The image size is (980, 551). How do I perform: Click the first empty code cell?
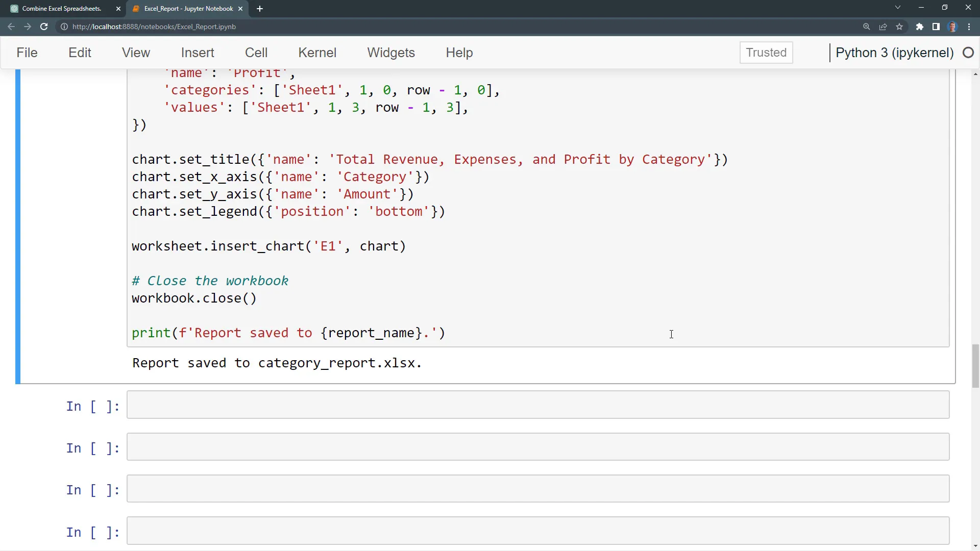coord(537,405)
